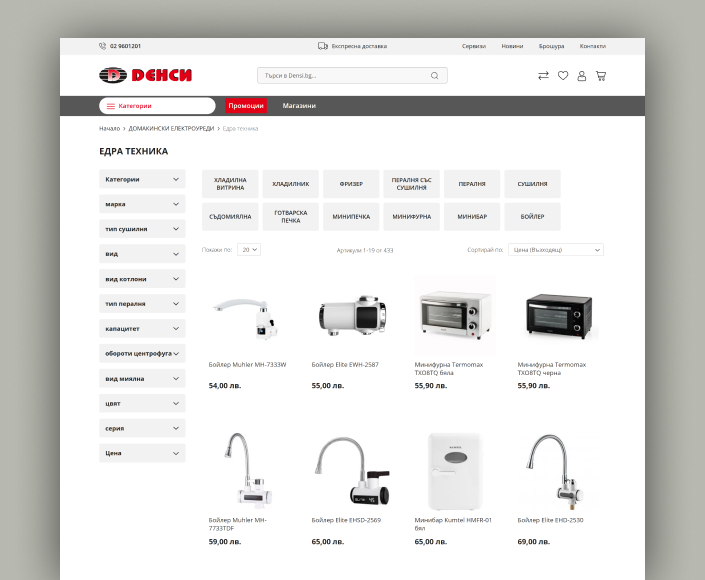Click the Бойлер Elite EHSD-2569 title

click(x=346, y=520)
